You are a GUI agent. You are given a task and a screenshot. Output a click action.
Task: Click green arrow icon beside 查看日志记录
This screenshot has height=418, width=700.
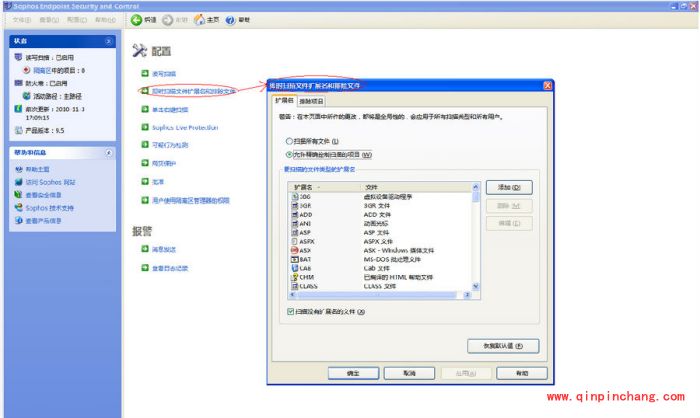(x=145, y=268)
